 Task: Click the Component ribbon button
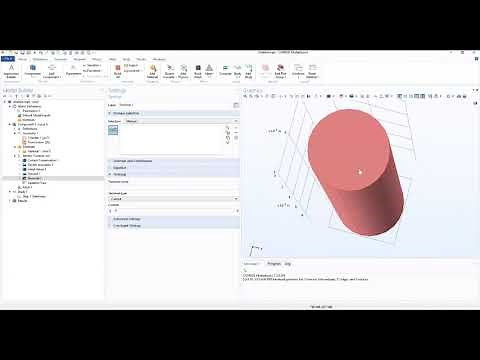(x=33, y=71)
